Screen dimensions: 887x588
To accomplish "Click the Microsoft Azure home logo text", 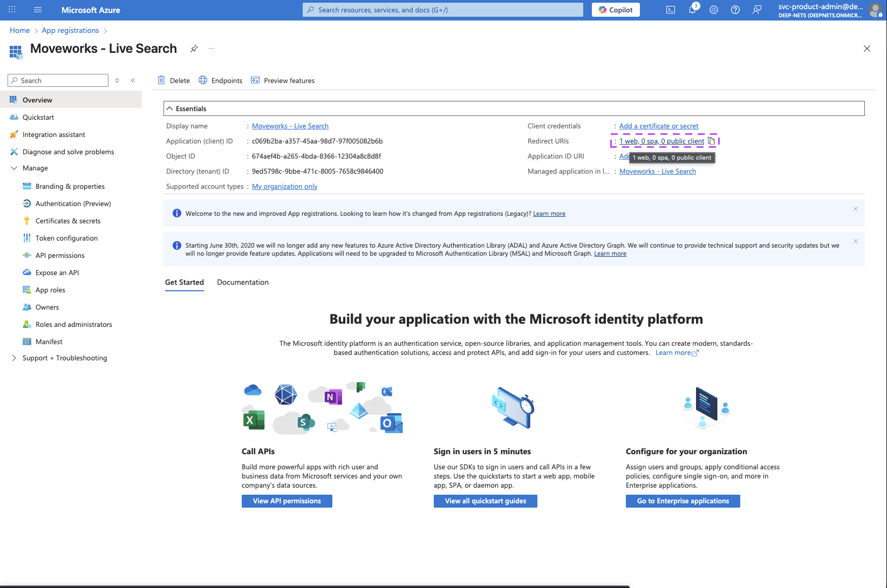I will pyautogui.click(x=91, y=10).
